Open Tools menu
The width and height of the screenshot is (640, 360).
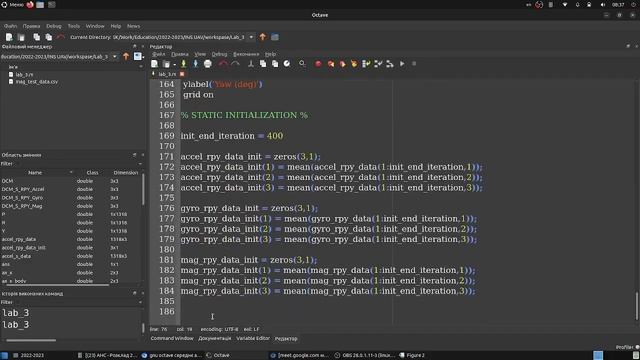click(x=73, y=26)
